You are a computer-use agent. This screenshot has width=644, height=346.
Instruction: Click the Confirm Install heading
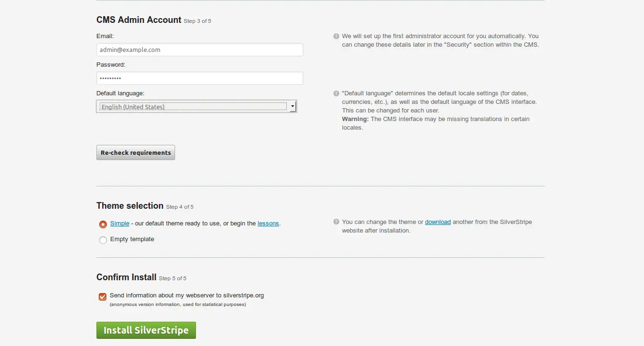point(126,277)
